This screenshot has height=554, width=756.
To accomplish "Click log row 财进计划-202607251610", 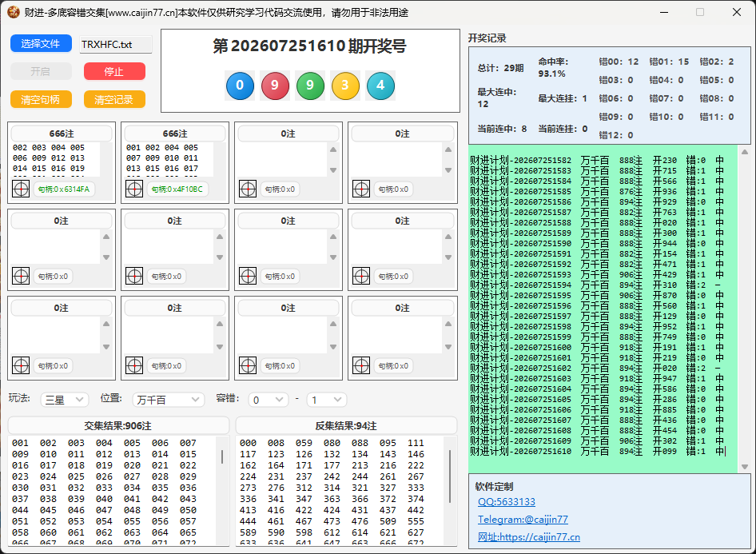I will point(597,452).
